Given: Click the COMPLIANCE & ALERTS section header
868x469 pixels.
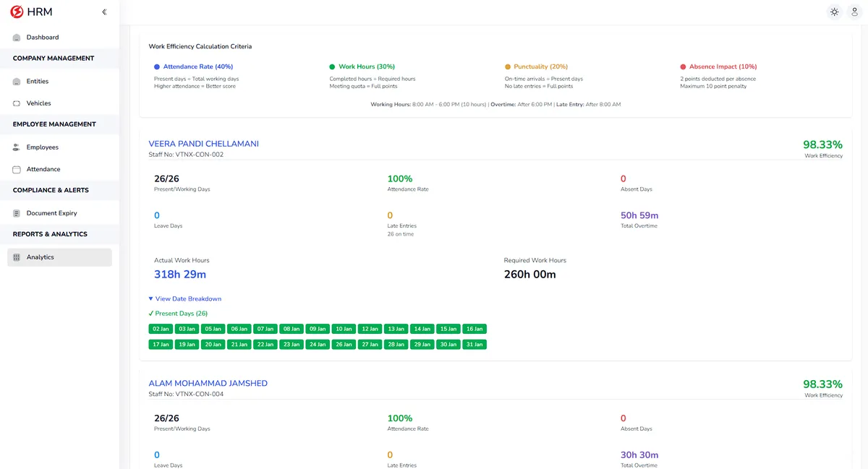Looking at the screenshot, I should point(51,190).
